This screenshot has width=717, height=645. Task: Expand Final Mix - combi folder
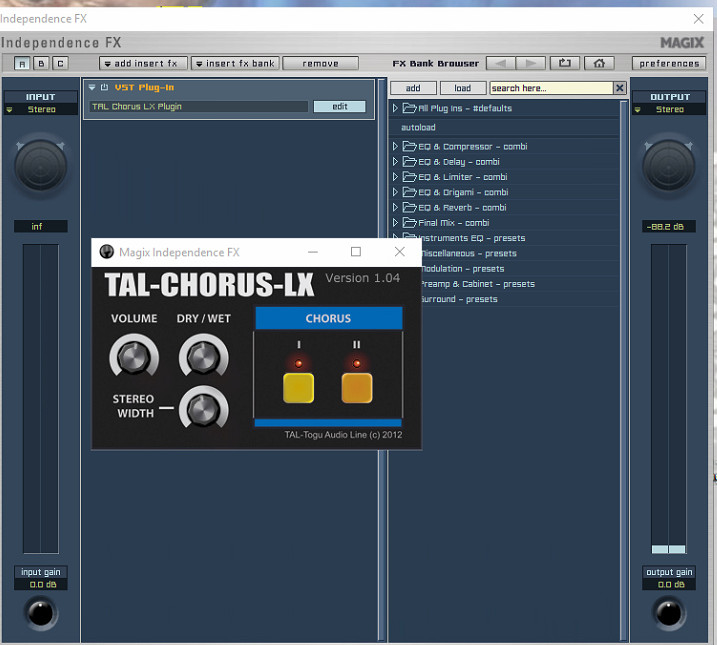(396, 223)
